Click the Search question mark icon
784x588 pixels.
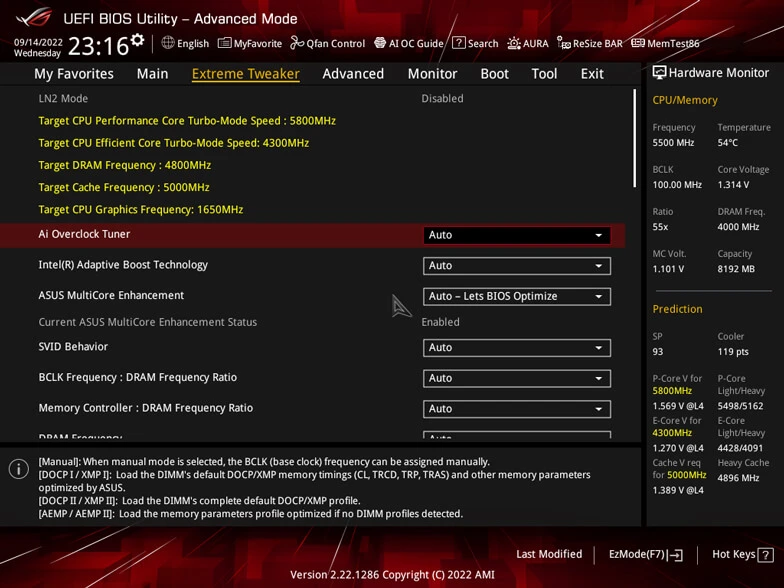click(x=459, y=43)
